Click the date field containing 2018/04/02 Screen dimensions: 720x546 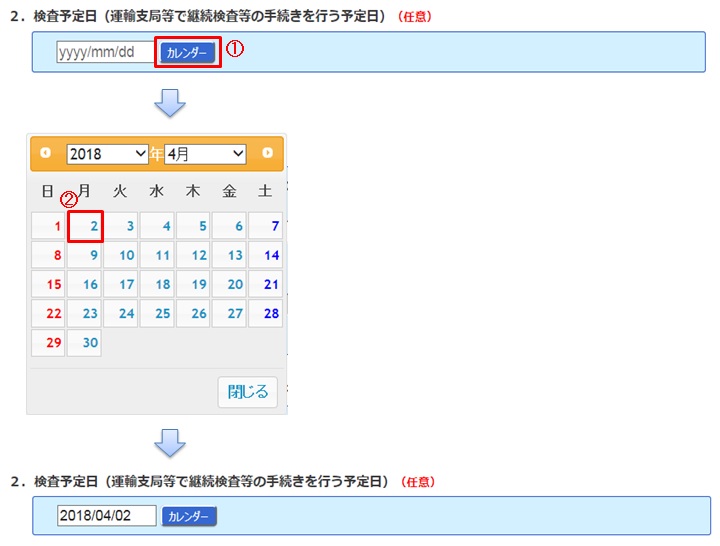click(x=107, y=516)
